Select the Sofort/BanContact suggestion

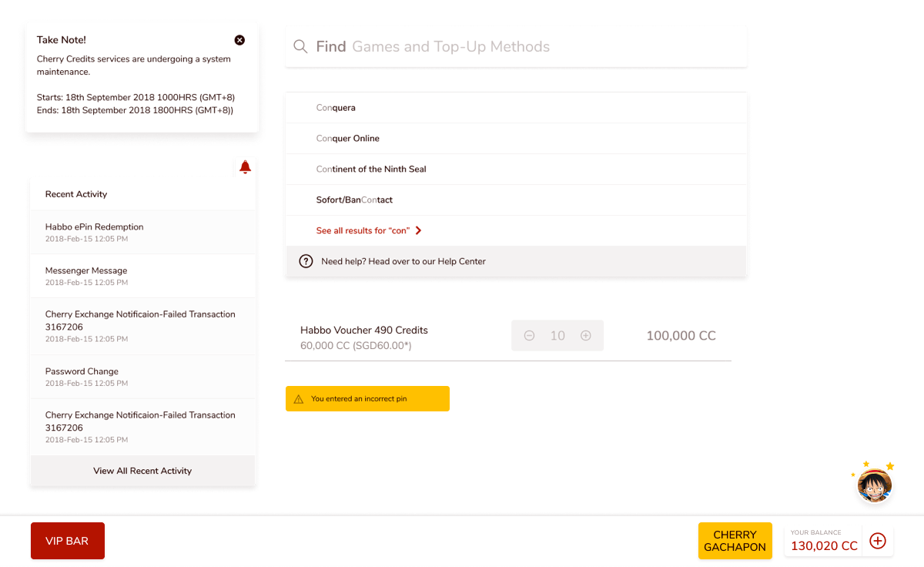[354, 200]
